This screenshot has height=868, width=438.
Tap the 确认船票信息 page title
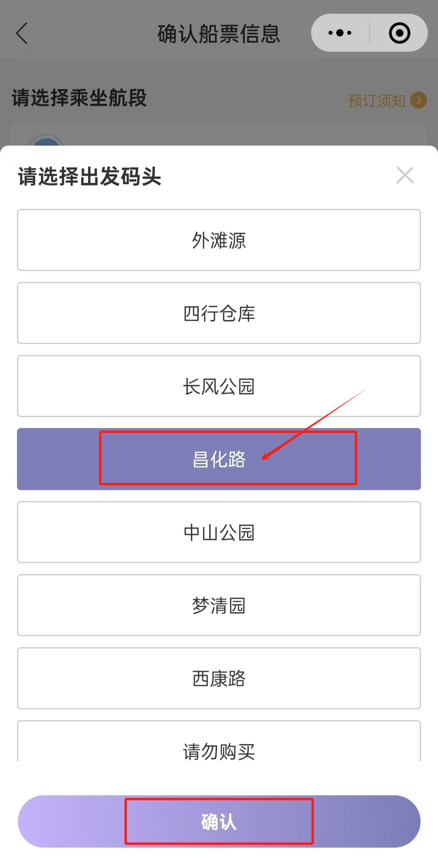pyautogui.click(x=219, y=34)
